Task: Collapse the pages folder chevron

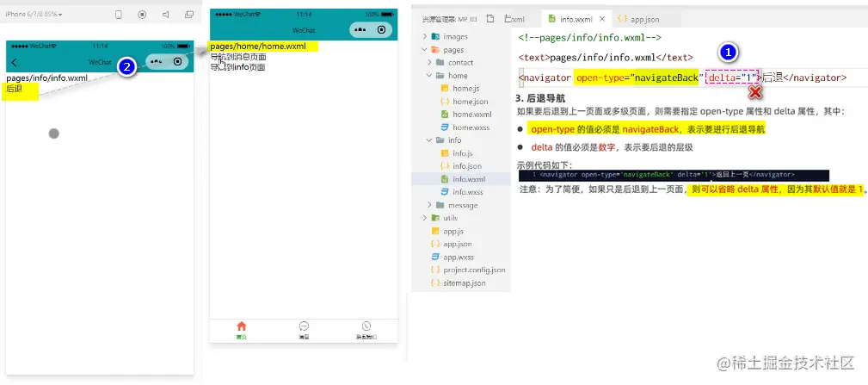Action: (x=425, y=50)
